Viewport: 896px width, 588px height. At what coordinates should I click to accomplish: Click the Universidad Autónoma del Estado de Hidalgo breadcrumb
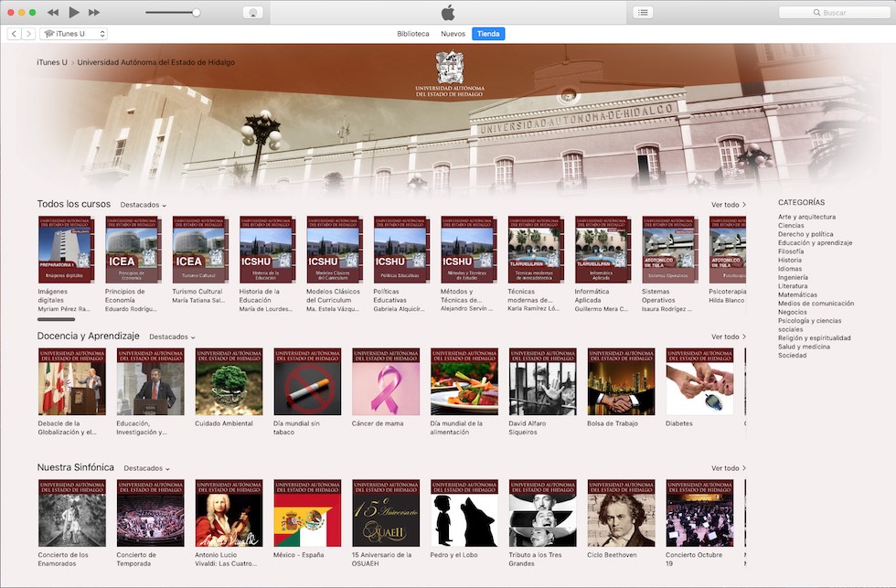tap(156, 62)
